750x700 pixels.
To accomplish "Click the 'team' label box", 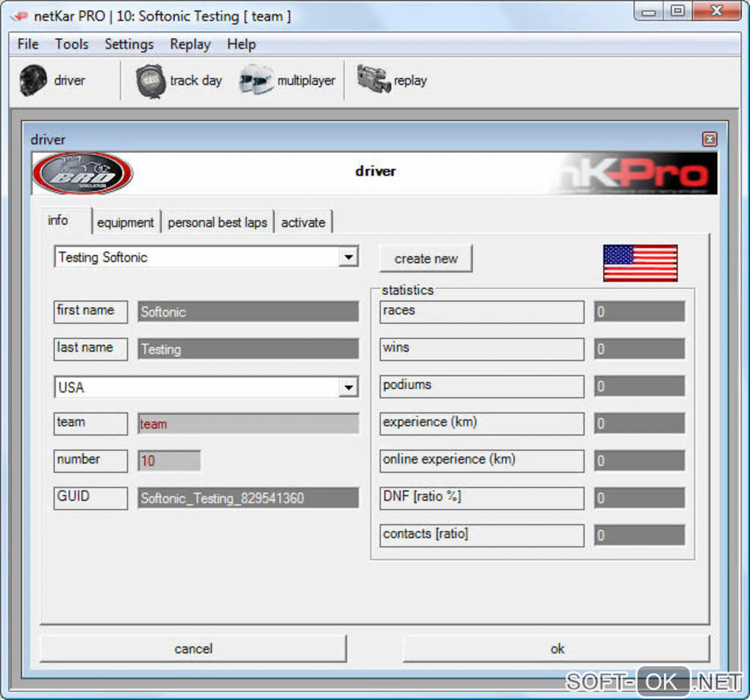I will coord(90,424).
